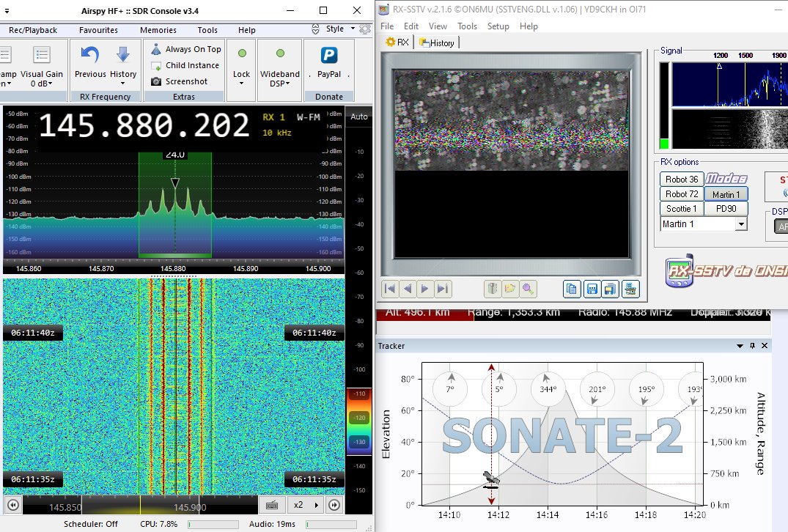The width and height of the screenshot is (788, 532).
Task: Click the magnifier zoom image icon
Action: (528, 289)
